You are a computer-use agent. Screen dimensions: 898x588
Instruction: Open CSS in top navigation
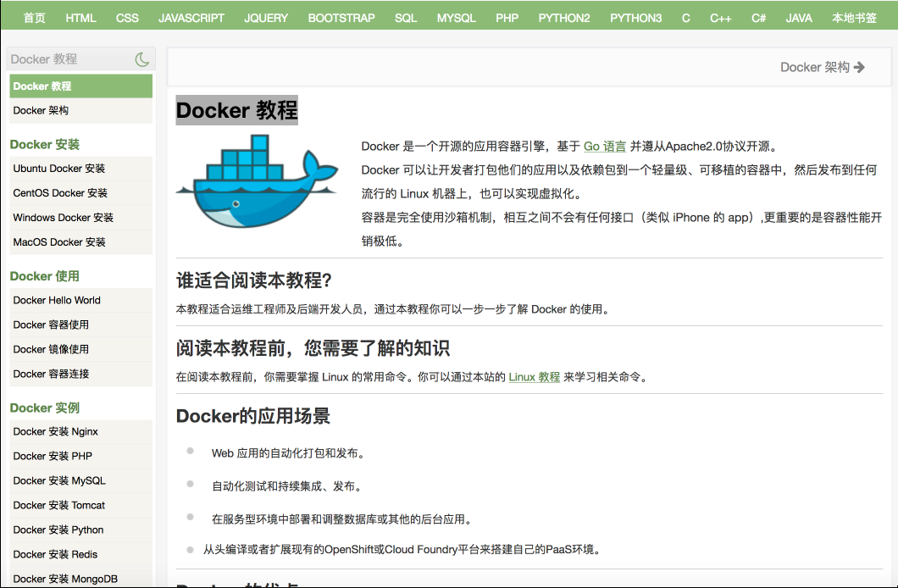tap(127, 18)
